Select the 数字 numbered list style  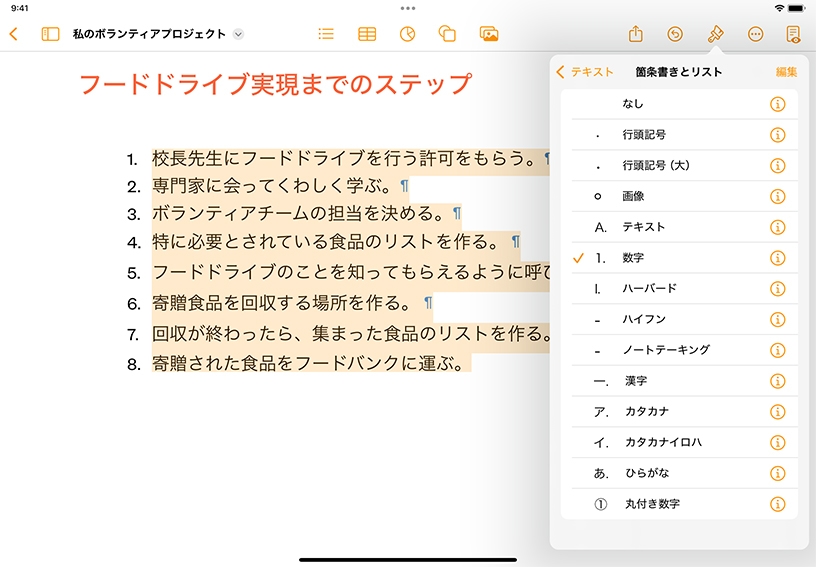[632, 258]
